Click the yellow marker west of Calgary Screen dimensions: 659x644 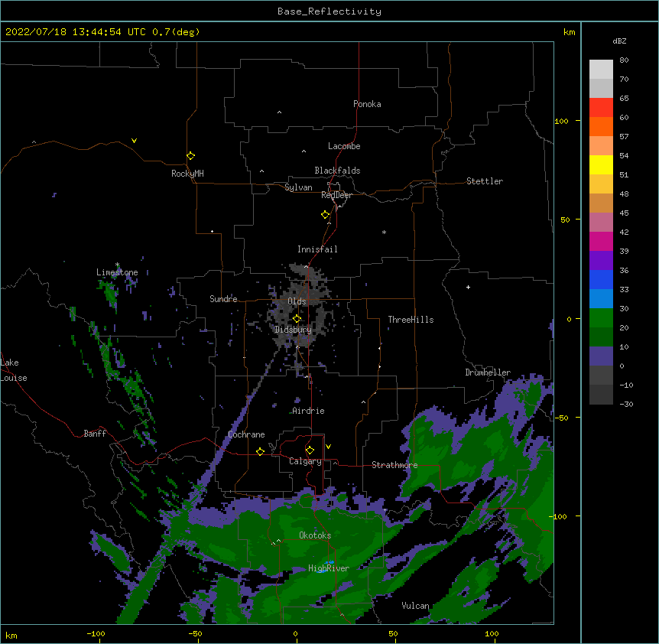[260, 451]
